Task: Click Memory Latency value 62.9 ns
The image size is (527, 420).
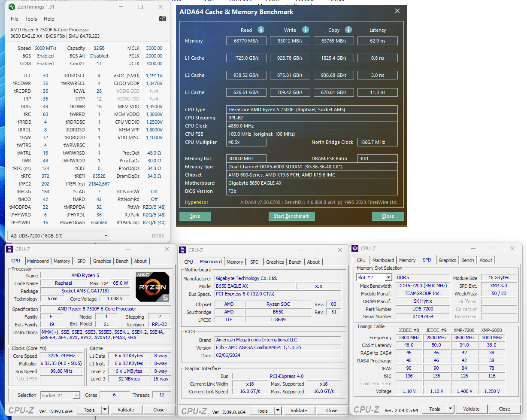Action: pos(378,41)
